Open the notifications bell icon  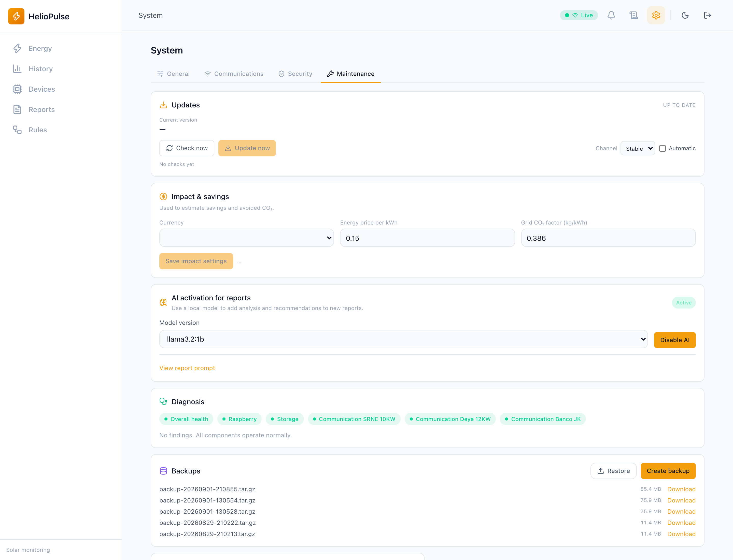pos(611,15)
